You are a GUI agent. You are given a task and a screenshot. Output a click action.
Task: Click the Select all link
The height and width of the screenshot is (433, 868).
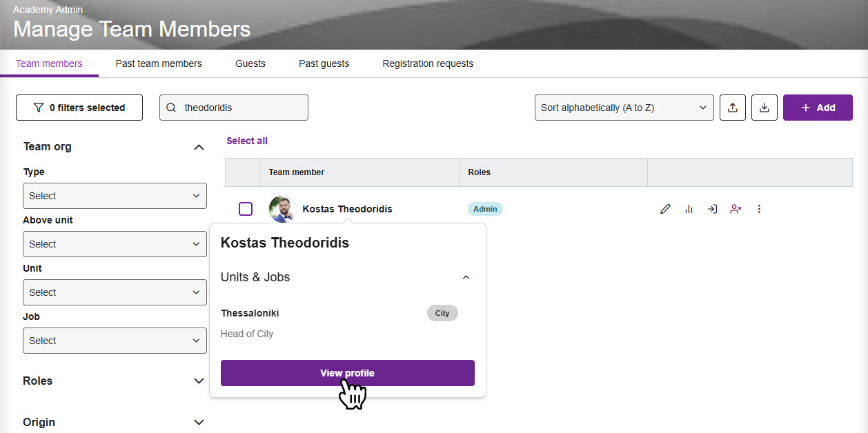(247, 141)
